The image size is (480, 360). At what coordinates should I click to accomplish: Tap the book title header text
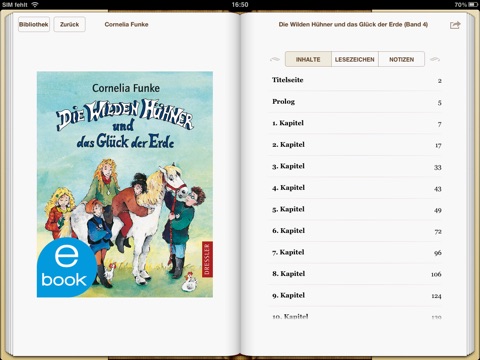point(353,24)
